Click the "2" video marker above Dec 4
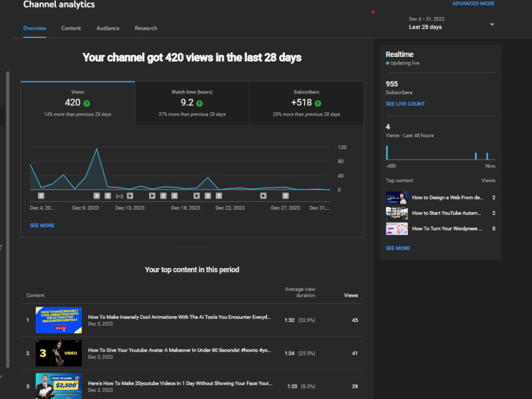Viewport: 532px width, 399px height. click(40, 196)
